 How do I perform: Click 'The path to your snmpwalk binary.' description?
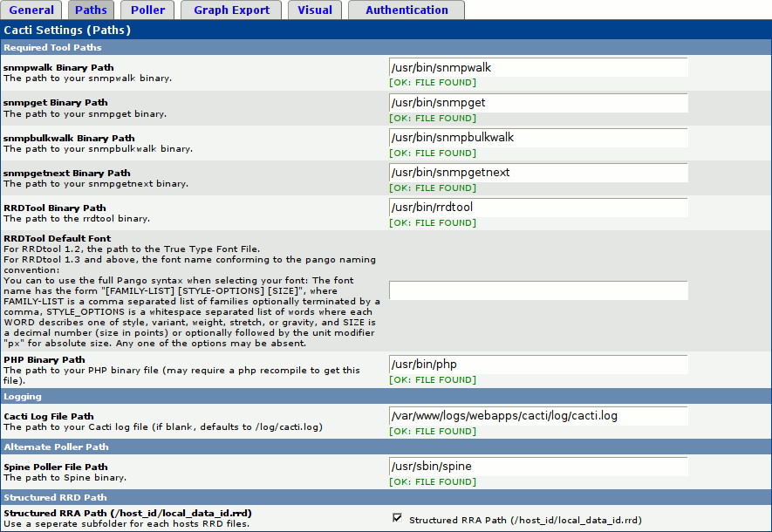pyautogui.click(x=87, y=78)
